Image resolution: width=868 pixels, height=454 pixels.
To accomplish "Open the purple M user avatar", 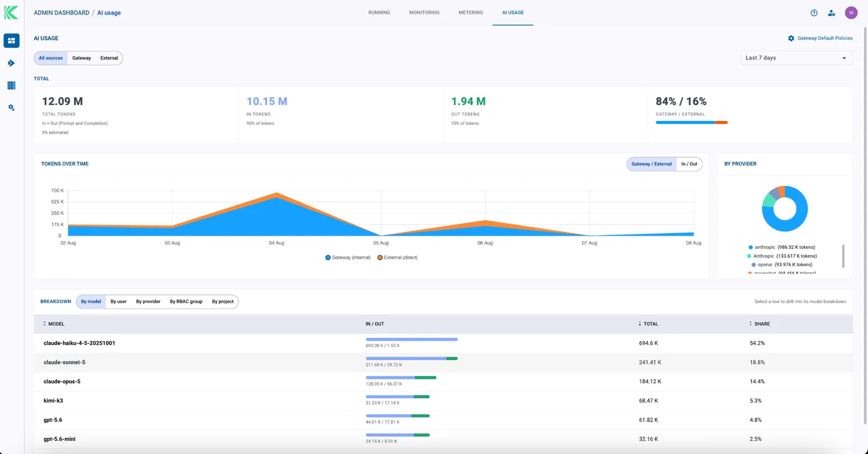I will click(851, 13).
